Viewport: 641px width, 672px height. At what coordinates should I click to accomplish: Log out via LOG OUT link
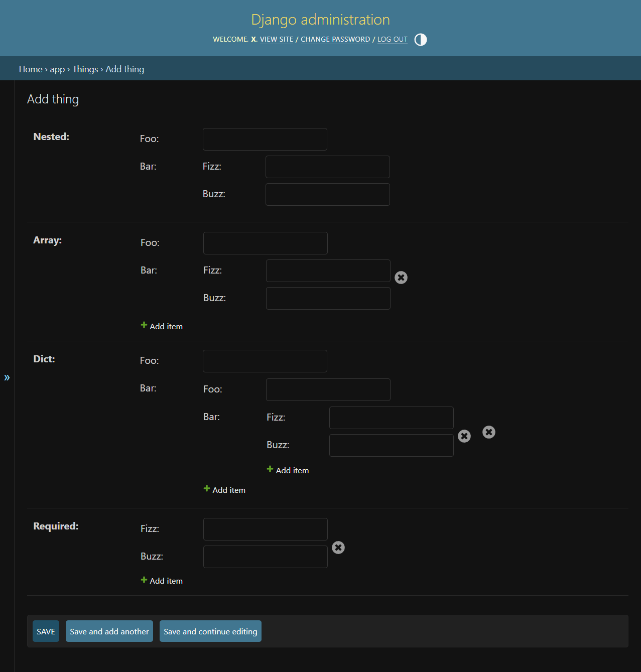click(x=392, y=39)
